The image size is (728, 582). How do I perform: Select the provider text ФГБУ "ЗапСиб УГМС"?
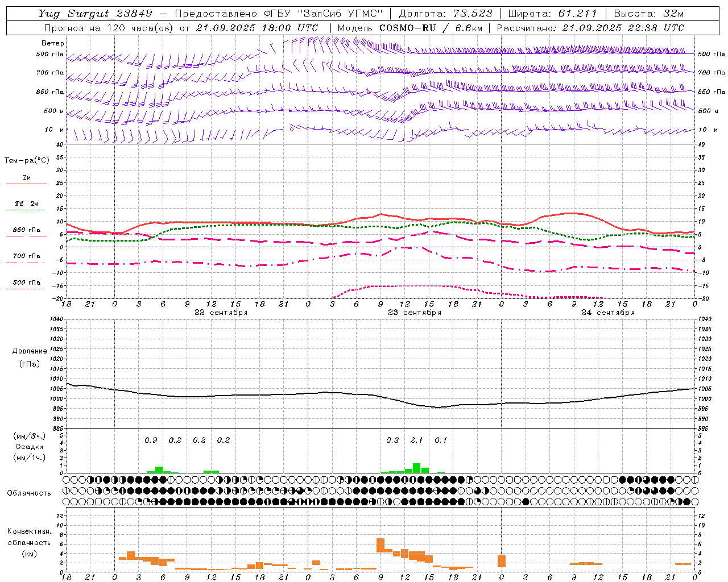click(324, 14)
